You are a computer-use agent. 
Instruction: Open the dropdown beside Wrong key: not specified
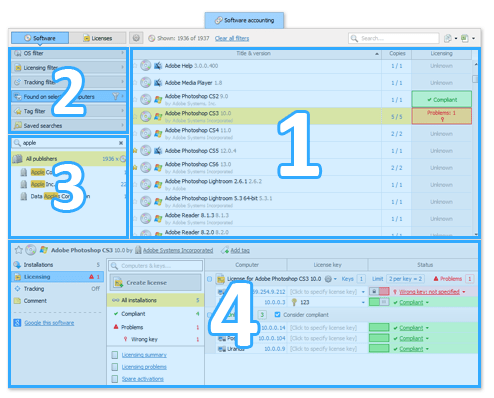[x=464, y=292]
